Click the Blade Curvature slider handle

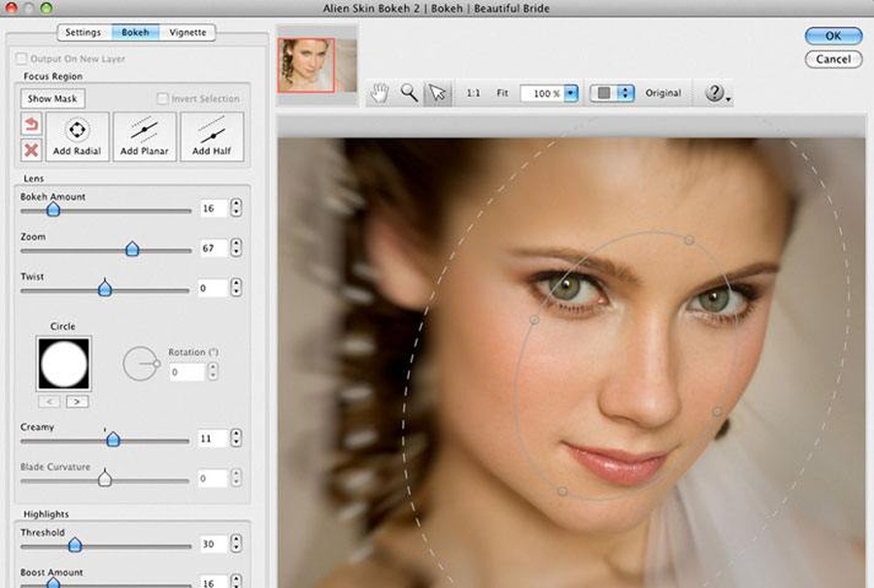(x=105, y=479)
